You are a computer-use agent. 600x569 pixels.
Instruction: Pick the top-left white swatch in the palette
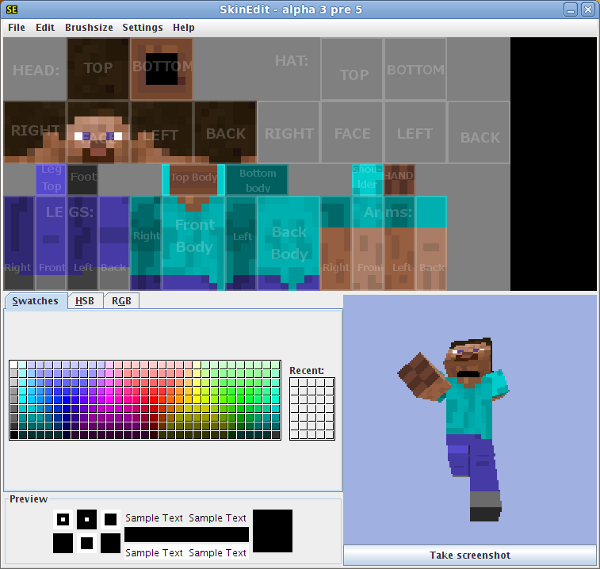pos(14,366)
